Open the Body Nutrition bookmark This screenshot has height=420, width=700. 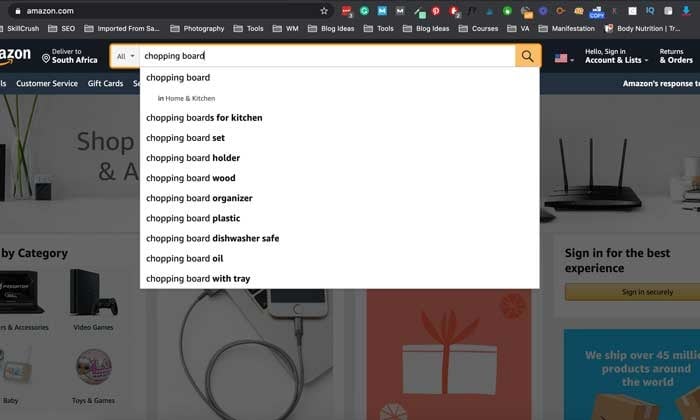(642, 29)
